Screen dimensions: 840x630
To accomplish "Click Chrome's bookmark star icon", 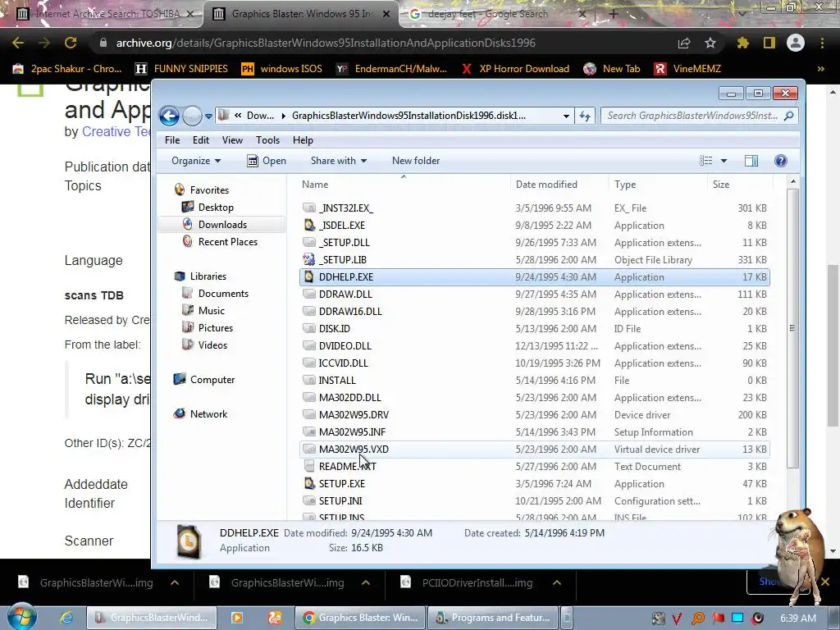I will 710,43.
